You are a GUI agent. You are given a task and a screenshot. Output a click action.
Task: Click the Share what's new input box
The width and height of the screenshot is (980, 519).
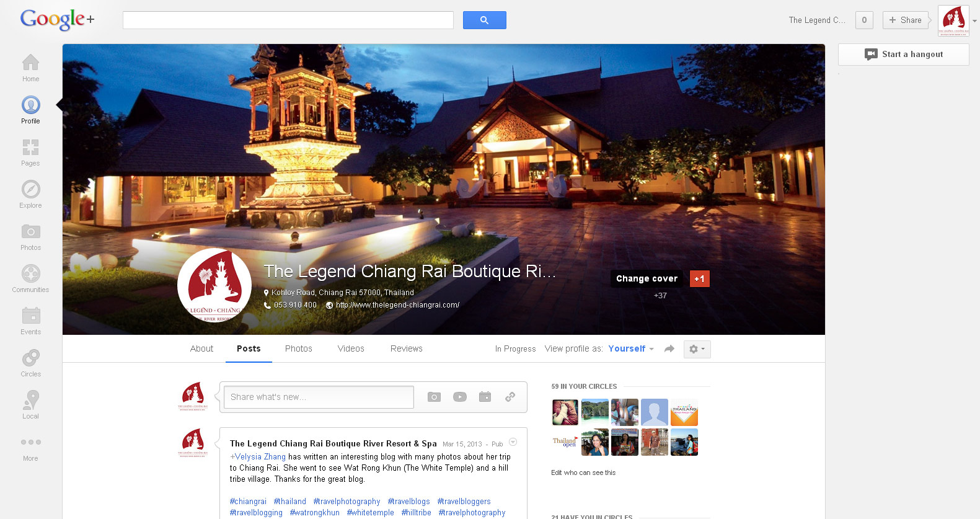pos(319,397)
